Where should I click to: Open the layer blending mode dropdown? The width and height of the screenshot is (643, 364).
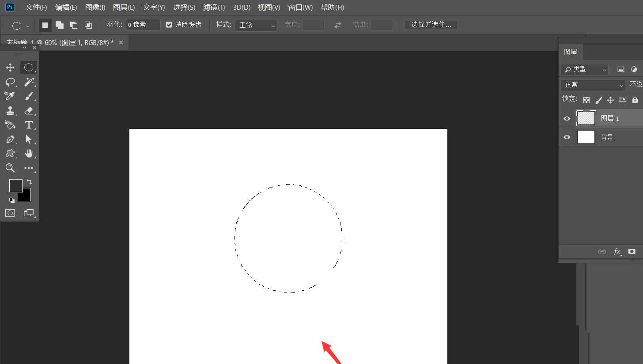[x=592, y=84]
